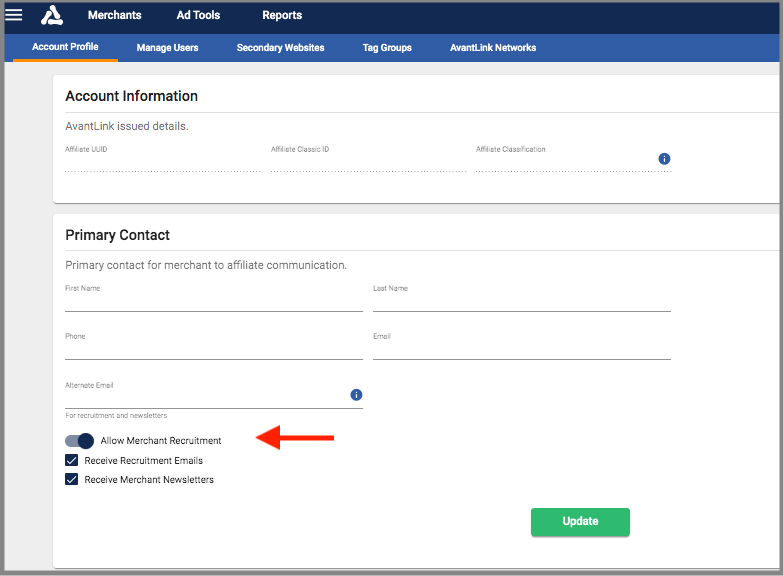783x576 pixels.
Task: Click the Alternate Email info icon
Action: click(356, 395)
